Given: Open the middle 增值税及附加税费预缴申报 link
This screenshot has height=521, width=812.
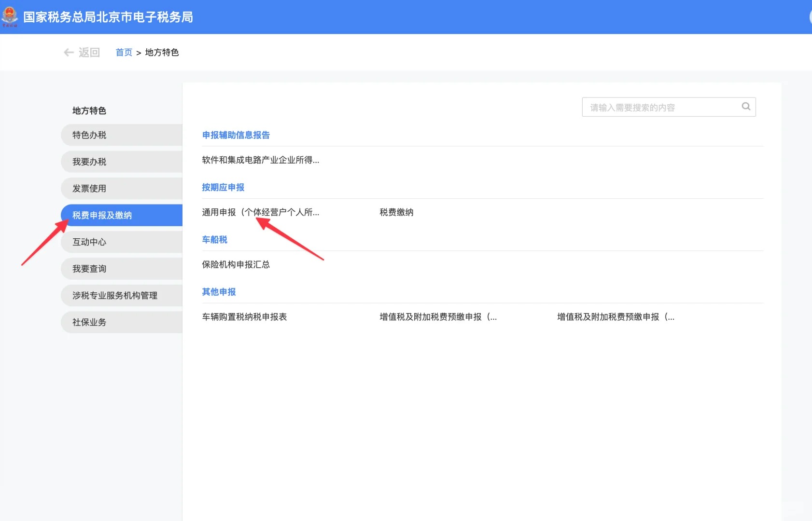Looking at the screenshot, I should [438, 317].
